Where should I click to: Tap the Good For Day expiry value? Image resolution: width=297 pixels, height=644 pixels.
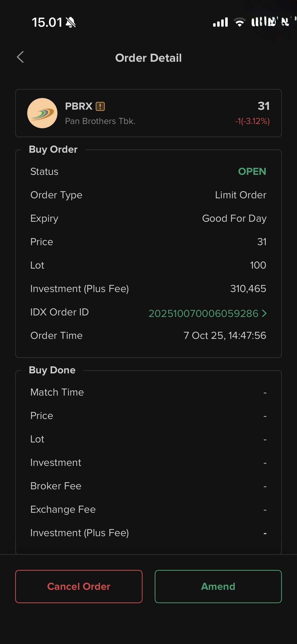(x=234, y=218)
